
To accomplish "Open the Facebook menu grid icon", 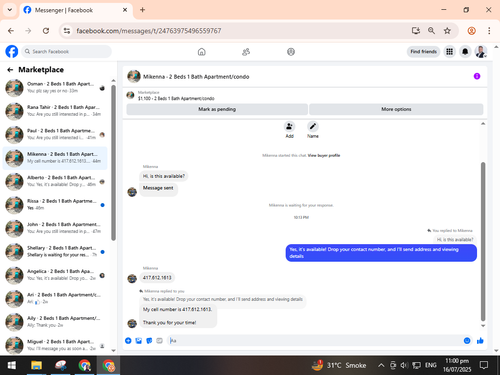I will pyautogui.click(x=450, y=52).
